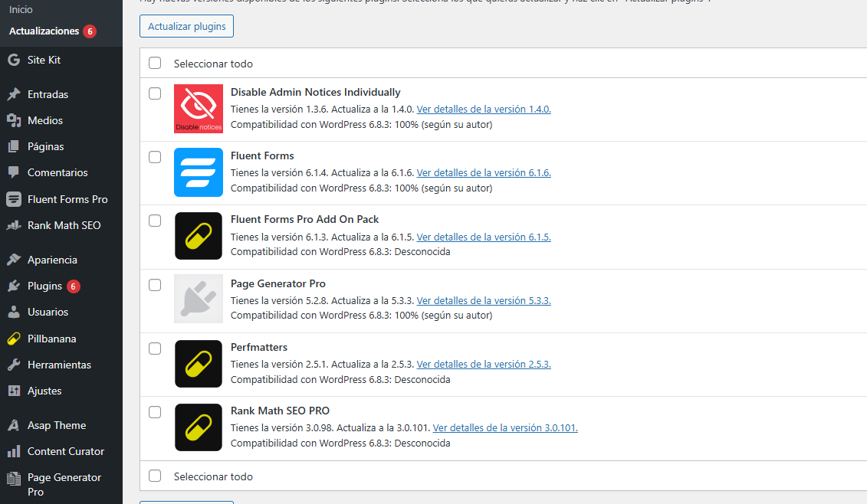
Task: View details of Page Generator Pro 5.3.3
Action: coord(484,301)
